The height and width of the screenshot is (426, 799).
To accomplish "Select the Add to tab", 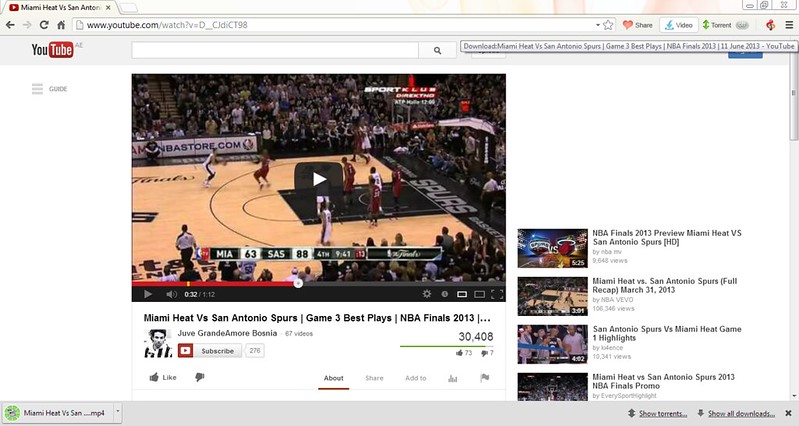I will [x=416, y=378].
